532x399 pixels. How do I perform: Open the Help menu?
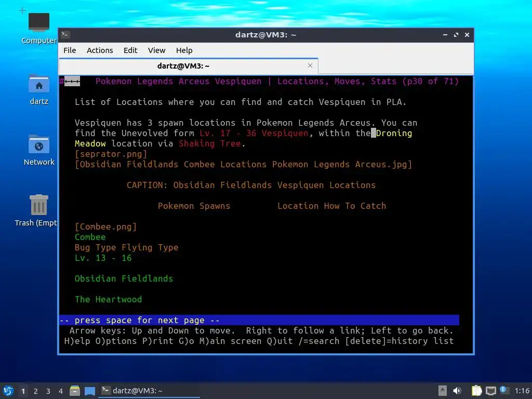(184, 50)
